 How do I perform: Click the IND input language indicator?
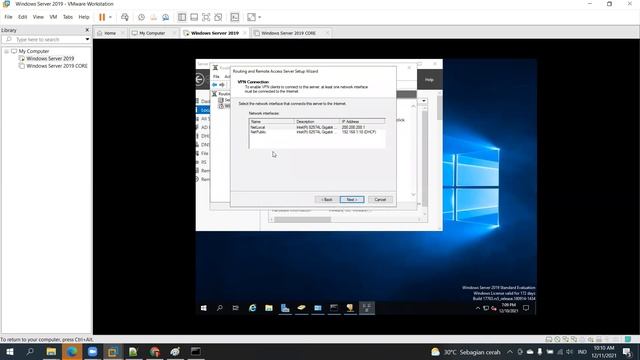[x=582, y=352]
